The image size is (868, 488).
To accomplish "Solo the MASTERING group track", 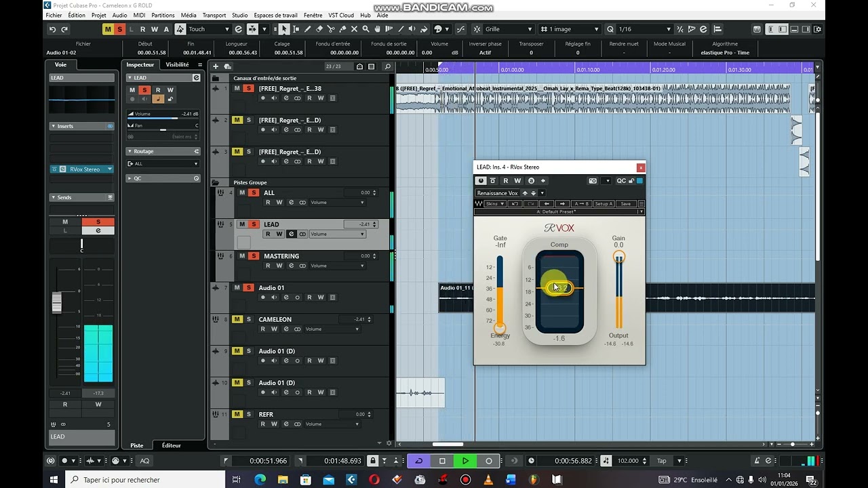I will coord(253,256).
